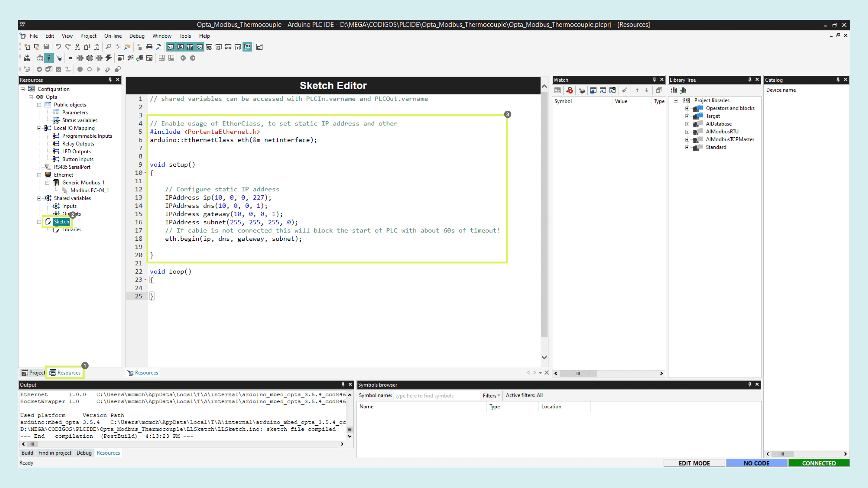Image resolution: width=868 pixels, height=488 pixels.
Task: Click the Cut scissors icon
Action: click(77, 47)
